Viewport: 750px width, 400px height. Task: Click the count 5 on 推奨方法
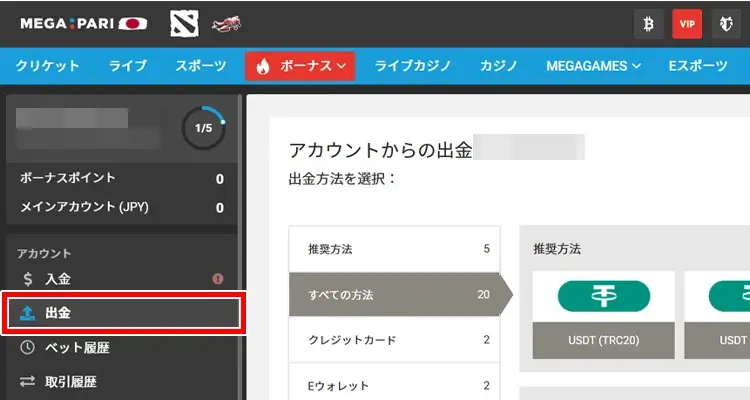[x=486, y=248]
